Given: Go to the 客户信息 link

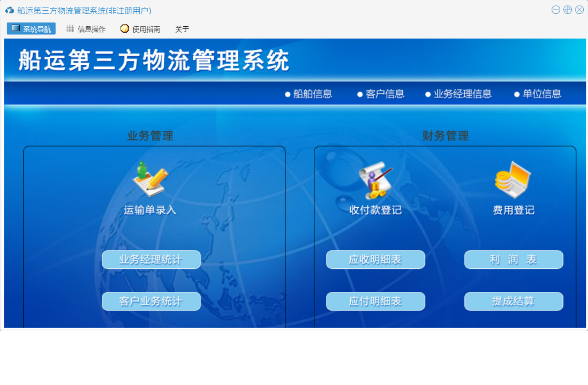Looking at the screenshot, I should (381, 94).
